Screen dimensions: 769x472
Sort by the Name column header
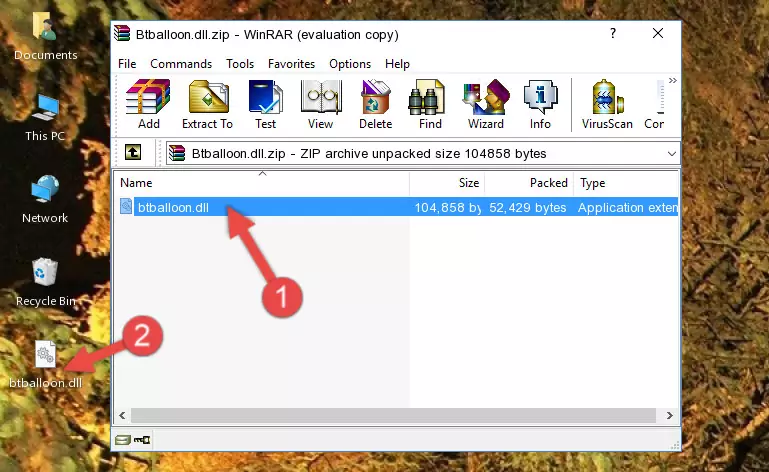point(262,183)
